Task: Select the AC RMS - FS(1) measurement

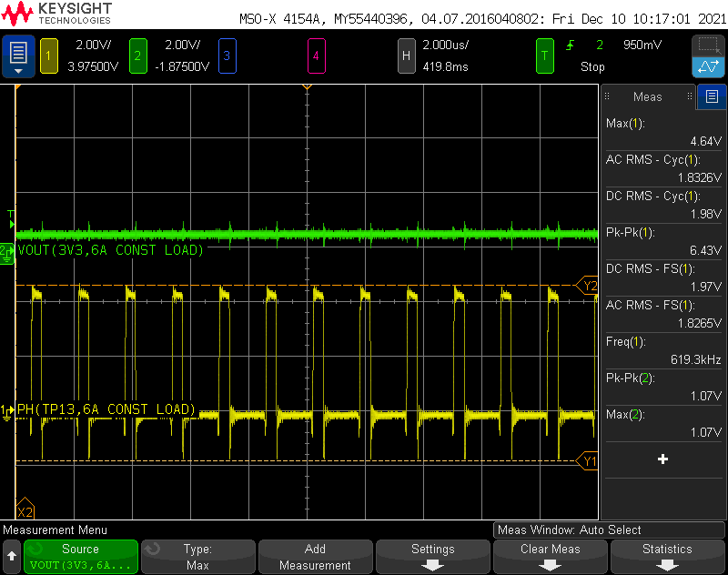Action: (x=663, y=314)
